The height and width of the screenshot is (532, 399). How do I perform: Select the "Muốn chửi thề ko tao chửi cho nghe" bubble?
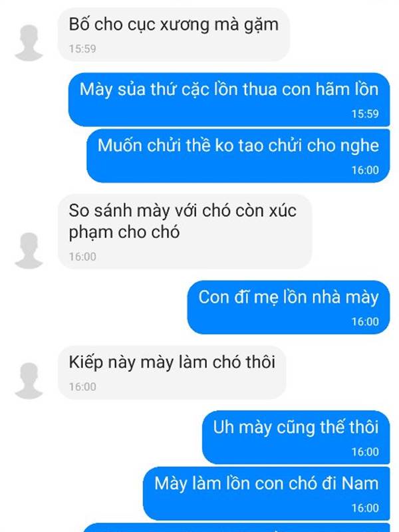click(238, 156)
